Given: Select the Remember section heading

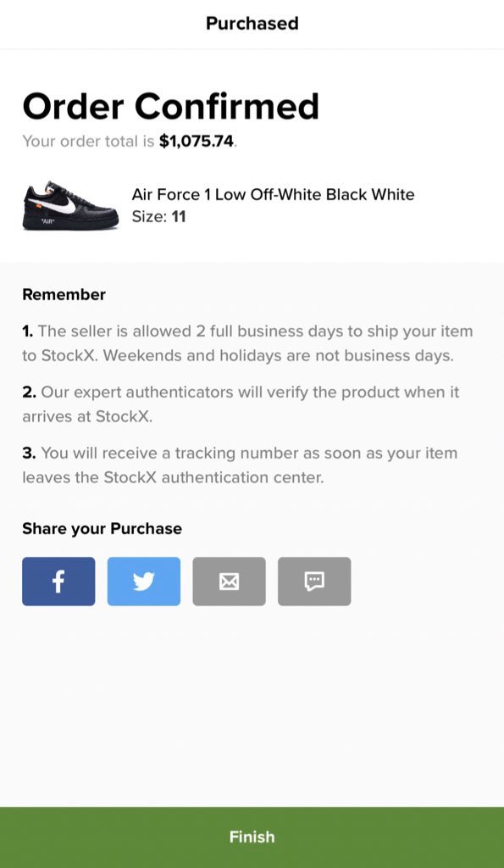Looking at the screenshot, I should tap(64, 294).
